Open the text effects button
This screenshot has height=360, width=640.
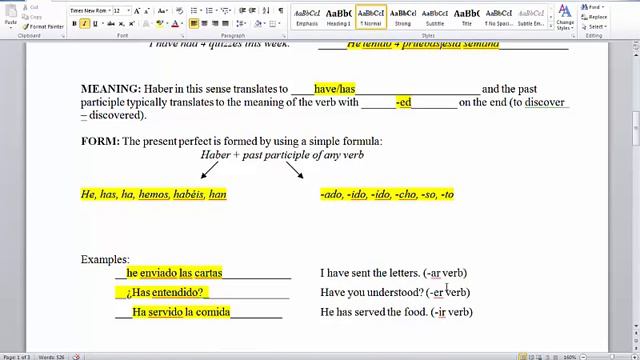click(x=146, y=24)
